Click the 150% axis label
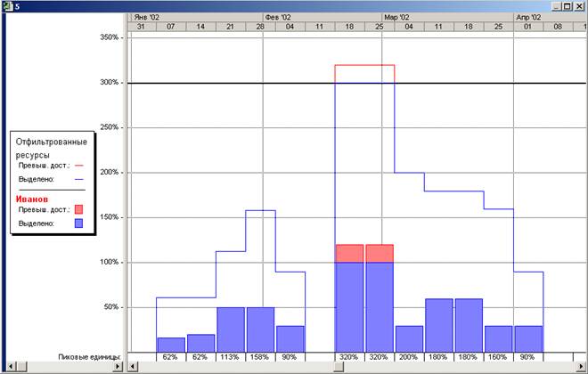The height and width of the screenshot is (374, 588). pos(109,217)
